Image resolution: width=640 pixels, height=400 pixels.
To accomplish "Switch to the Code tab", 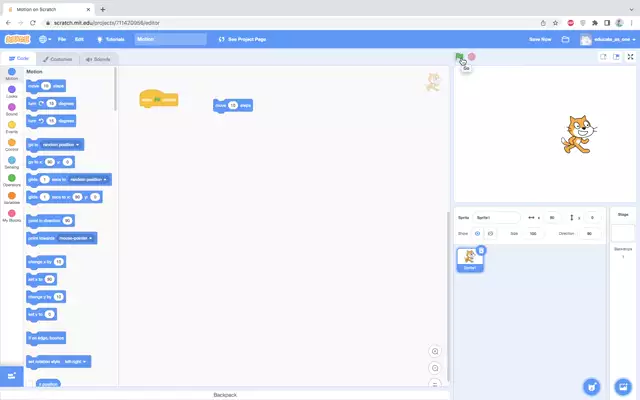I will click(x=19, y=59).
